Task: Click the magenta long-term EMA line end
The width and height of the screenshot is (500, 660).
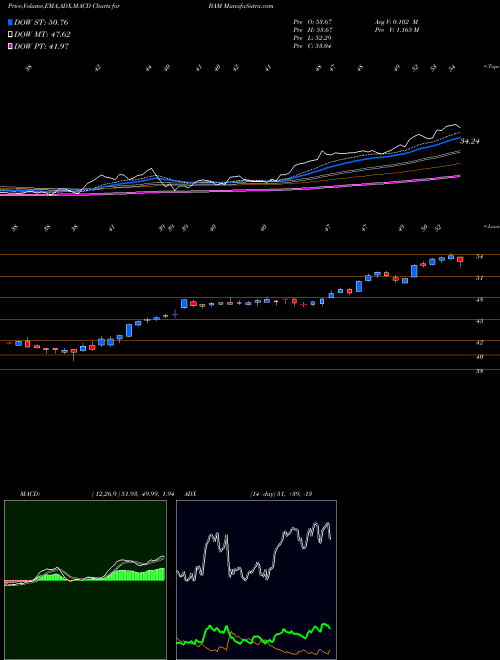Action: tap(459, 176)
